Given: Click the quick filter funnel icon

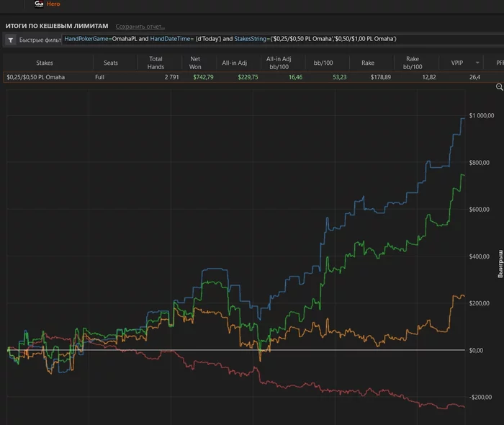Looking at the screenshot, I should (11, 40).
